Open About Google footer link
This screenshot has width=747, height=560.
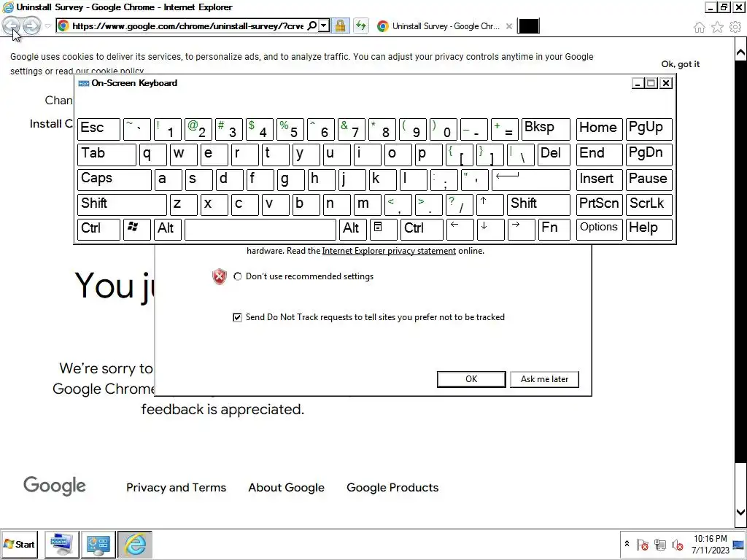click(x=286, y=488)
